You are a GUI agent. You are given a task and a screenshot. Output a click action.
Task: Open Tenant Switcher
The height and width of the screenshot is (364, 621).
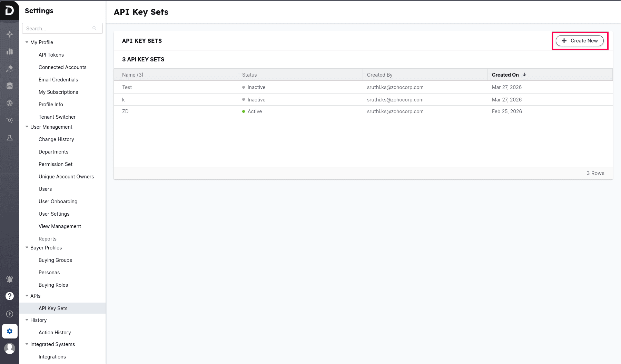(x=57, y=117)
